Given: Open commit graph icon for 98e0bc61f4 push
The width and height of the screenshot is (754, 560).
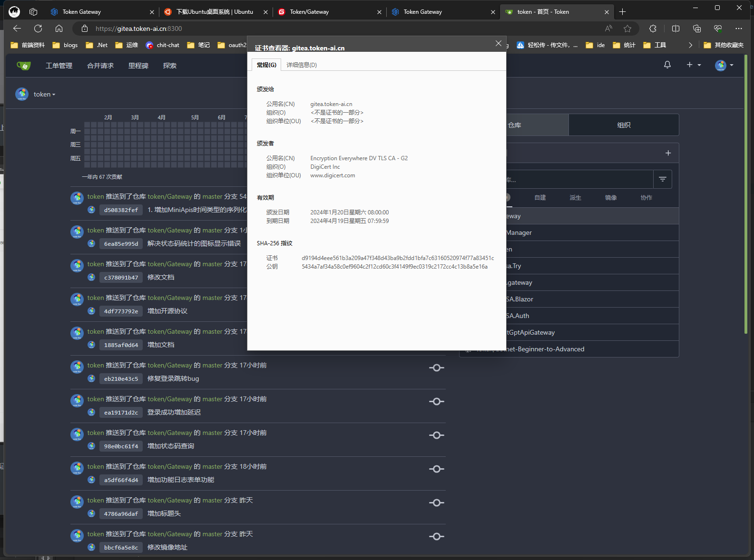Looking at the screenshot, I should [x=437, y=435].
